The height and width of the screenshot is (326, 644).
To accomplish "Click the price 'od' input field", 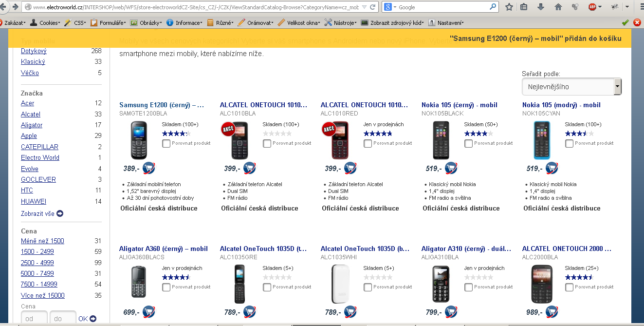I will (x=34, y=319).
